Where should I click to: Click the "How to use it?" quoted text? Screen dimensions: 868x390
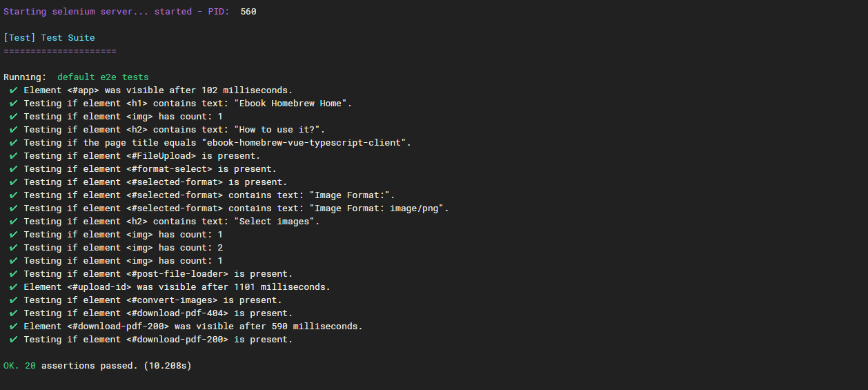click(x=279, y=130)
